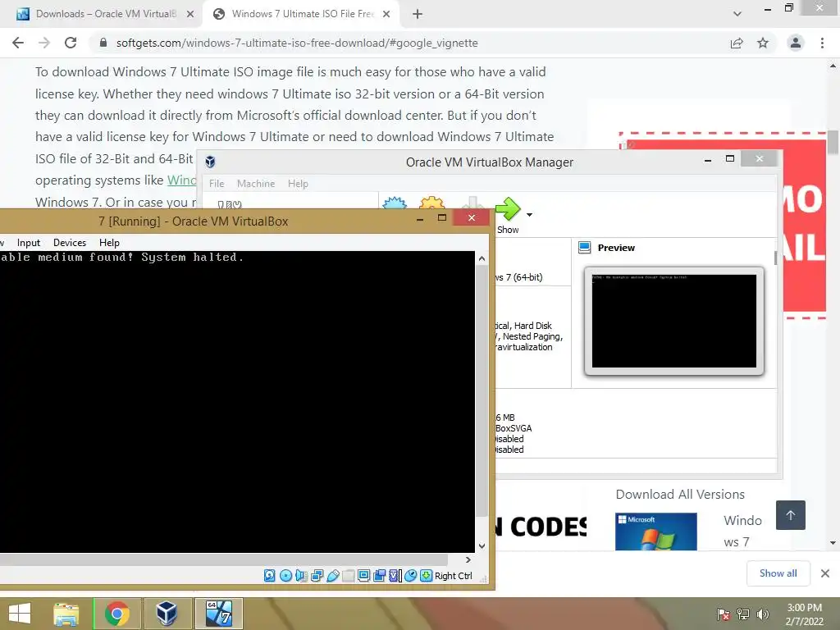
Task: Click the orange Settings gear in Manager toolbar
Action: (431, 203)
